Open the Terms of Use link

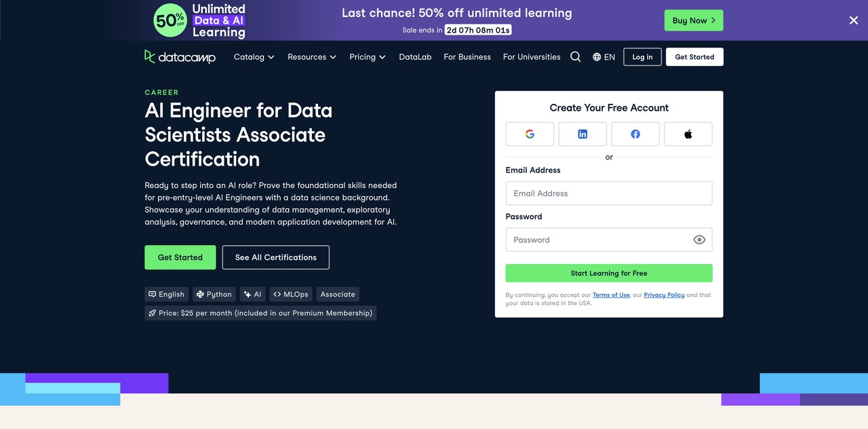611,295
